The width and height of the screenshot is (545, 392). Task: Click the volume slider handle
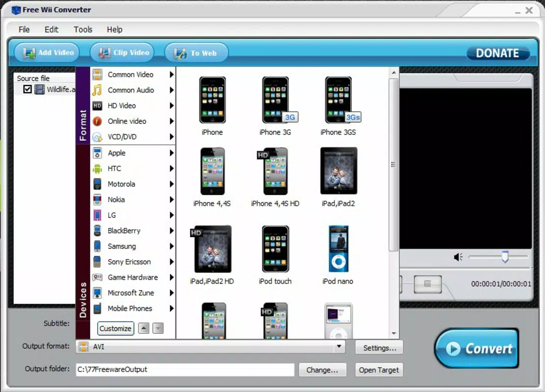[x=505, y=257]
